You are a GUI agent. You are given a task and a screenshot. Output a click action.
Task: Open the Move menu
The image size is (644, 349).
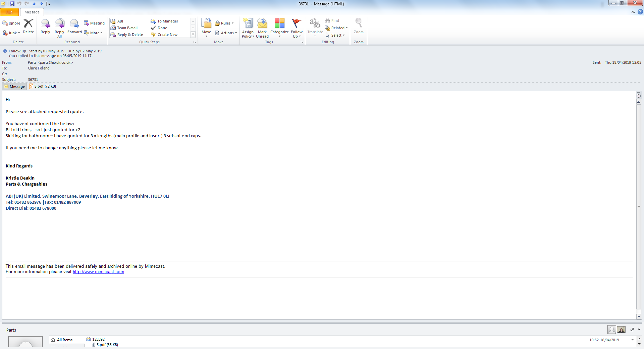click(x=206, y=28)
